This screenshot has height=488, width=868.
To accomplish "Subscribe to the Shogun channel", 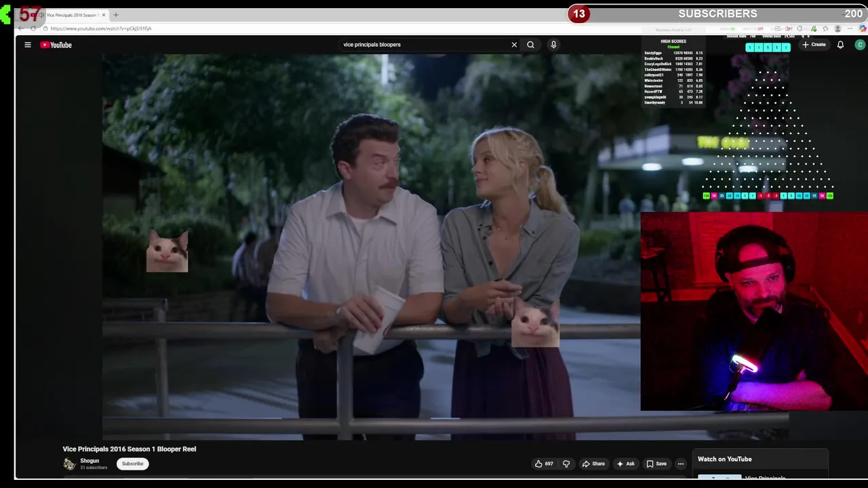I will point(132,464).
